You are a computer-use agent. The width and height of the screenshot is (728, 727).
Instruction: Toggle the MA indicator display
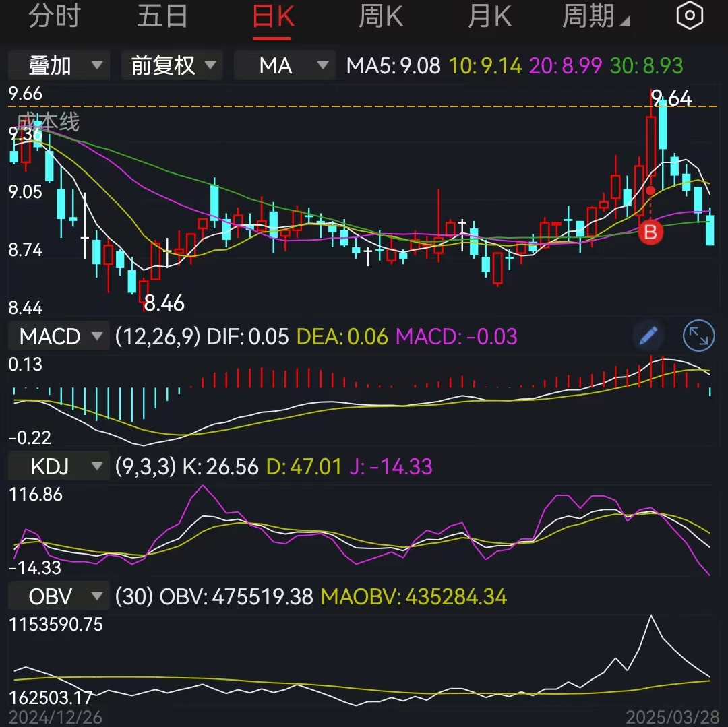pos(284,65)
